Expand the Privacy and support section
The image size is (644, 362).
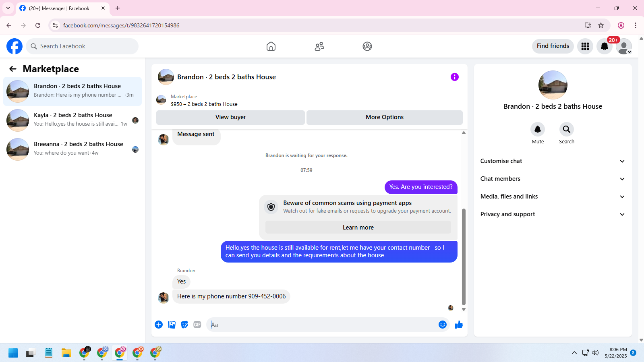[553, 214]
